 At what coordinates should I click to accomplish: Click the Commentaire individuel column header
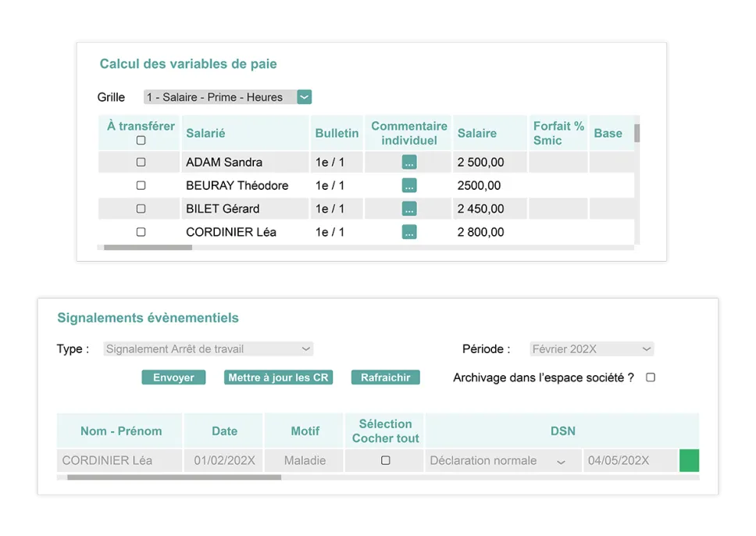tap(408, 133)
